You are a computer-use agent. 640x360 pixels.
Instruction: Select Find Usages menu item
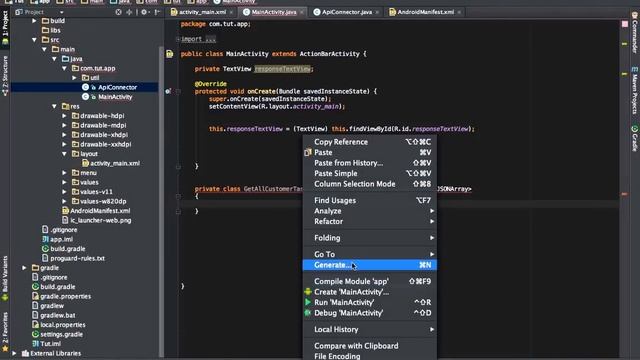[369, 200]
